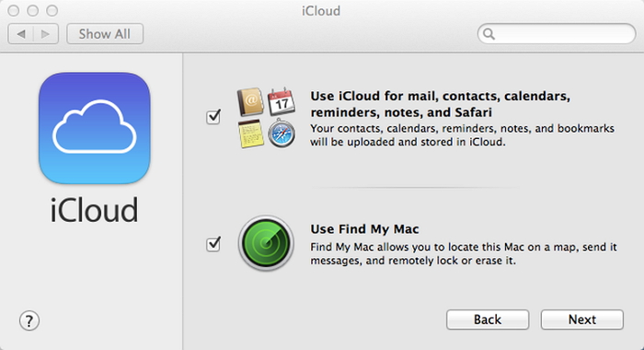644x350 pixels.
Task: Go back with the left arrow button
Action: pos(20,34)
